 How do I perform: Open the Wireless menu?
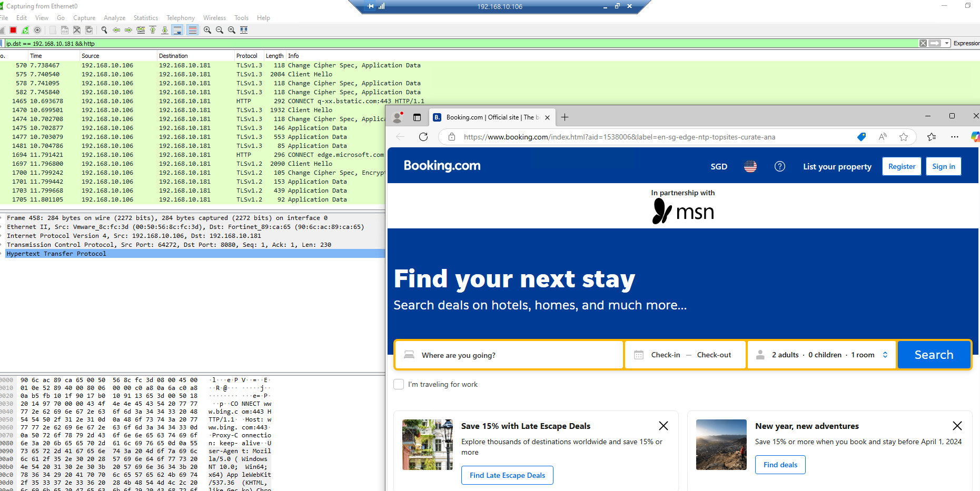pos(214,18)
